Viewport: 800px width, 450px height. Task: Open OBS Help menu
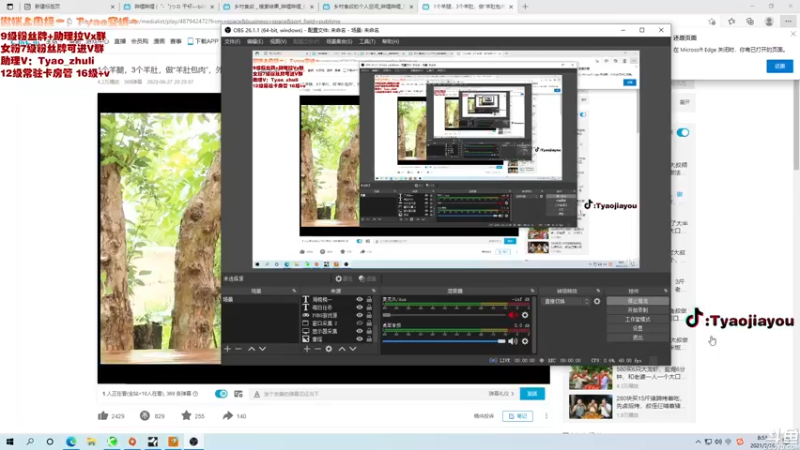(x=390, y=41)
